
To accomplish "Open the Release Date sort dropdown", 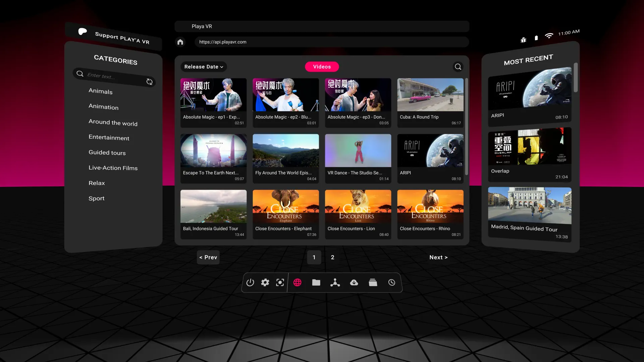I will pyautogui.click(x=203, y=67).
